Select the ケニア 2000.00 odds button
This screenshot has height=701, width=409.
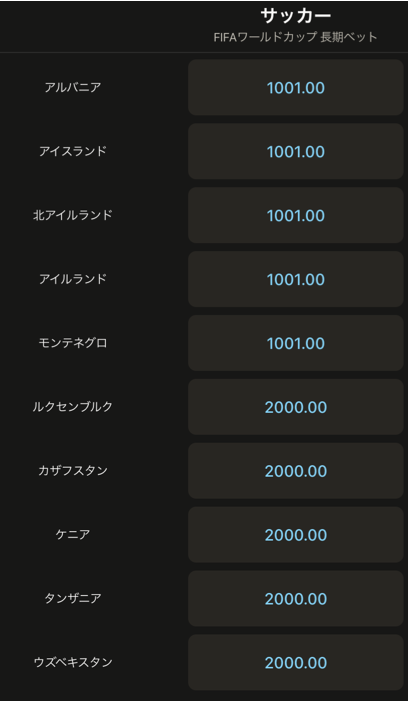pyautogui.click(x=295, y=535)
